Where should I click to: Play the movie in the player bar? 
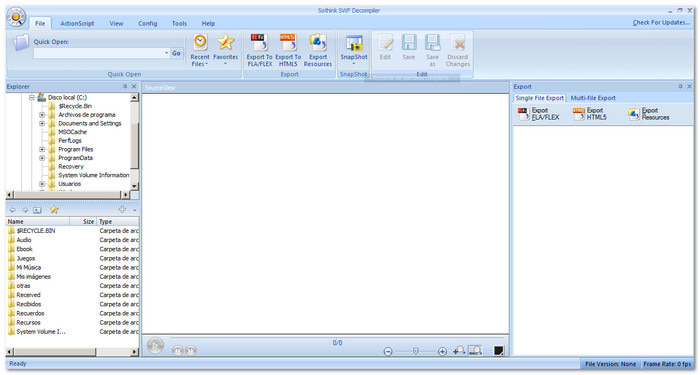155,346
